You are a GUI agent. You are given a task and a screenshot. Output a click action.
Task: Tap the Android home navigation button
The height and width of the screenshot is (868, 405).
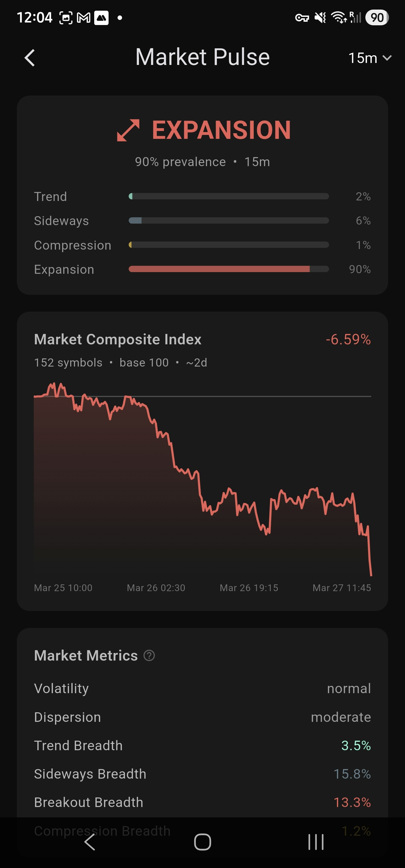point(202,842)
